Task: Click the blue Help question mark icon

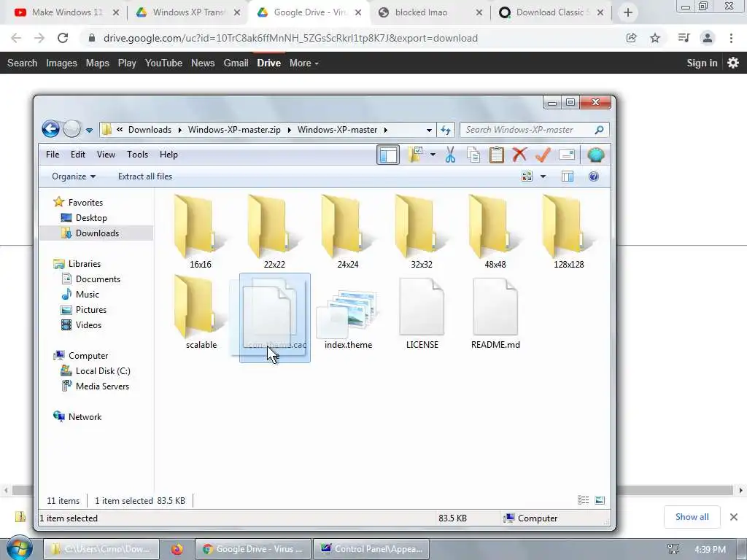Action: click(x=594, y=176)
